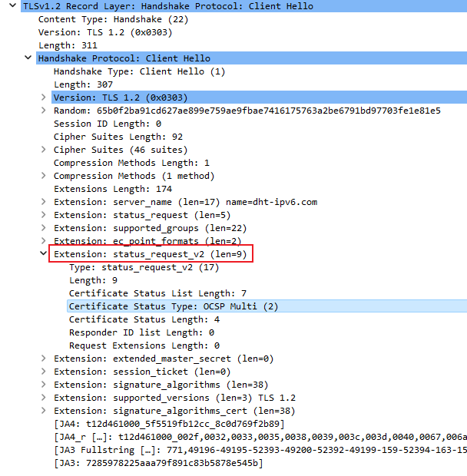This screenshot has width=467, height=476.
Task: Select the JA3 hash row
Action: 158,463
